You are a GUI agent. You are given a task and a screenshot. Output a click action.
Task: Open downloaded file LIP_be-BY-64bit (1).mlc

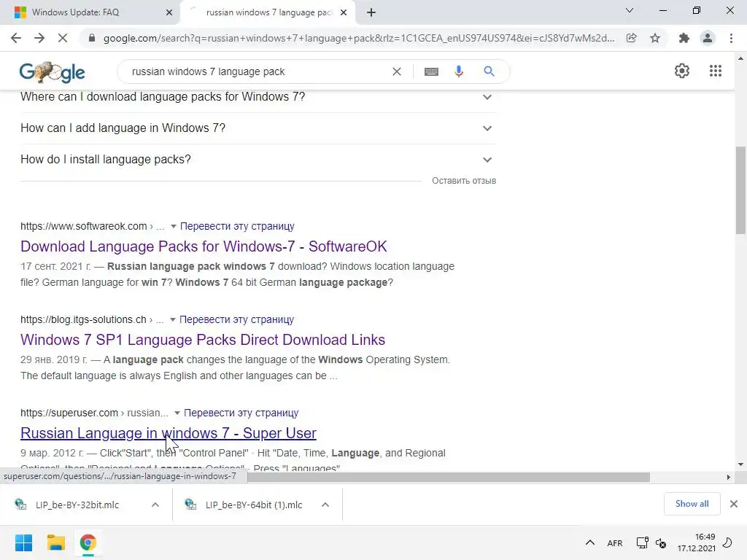pyautogui.click(x=253, y=505)
